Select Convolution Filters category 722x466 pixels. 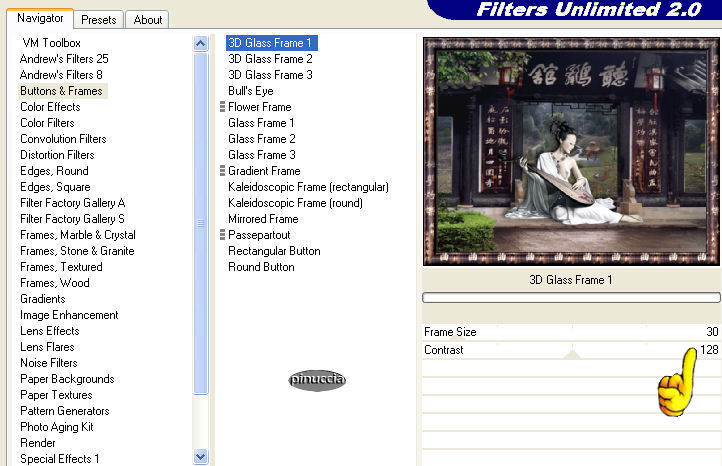[x=63, y=139]
